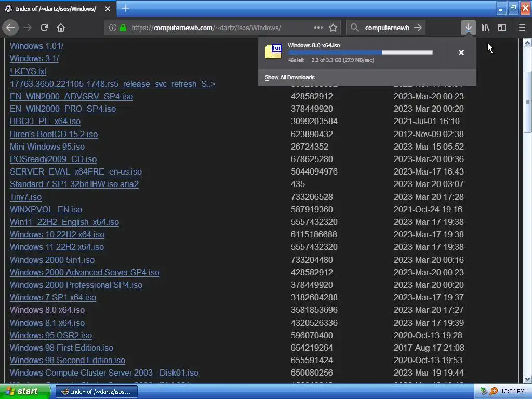Open Standard 7 SP1 32bit IBW.iso.aria2
Viewport: 532px width, 399px height.
pos(74,184)
